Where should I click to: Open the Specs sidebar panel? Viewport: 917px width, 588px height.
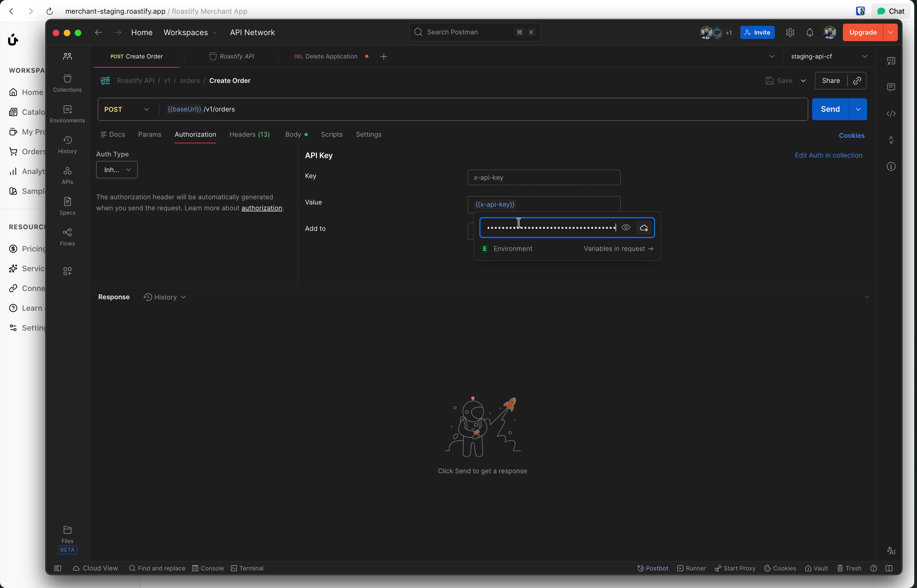pos(67,206)
